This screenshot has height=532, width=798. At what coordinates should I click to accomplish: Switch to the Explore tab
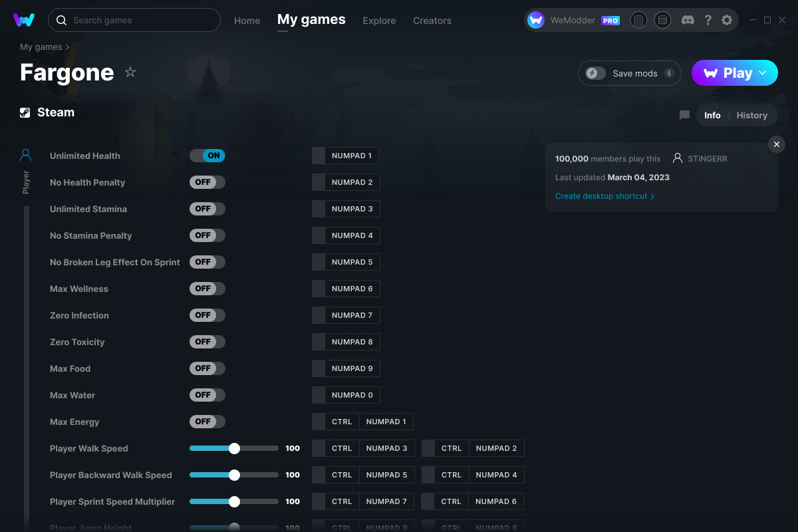(379, 21)
